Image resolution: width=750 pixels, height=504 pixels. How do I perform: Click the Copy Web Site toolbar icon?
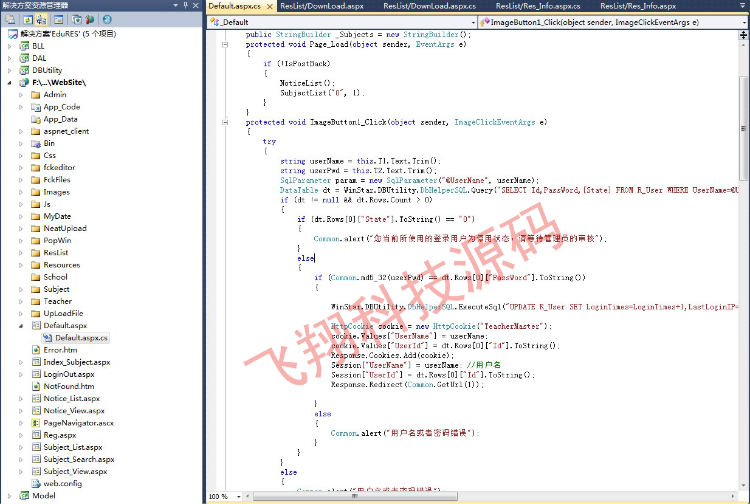coord(76,20)
